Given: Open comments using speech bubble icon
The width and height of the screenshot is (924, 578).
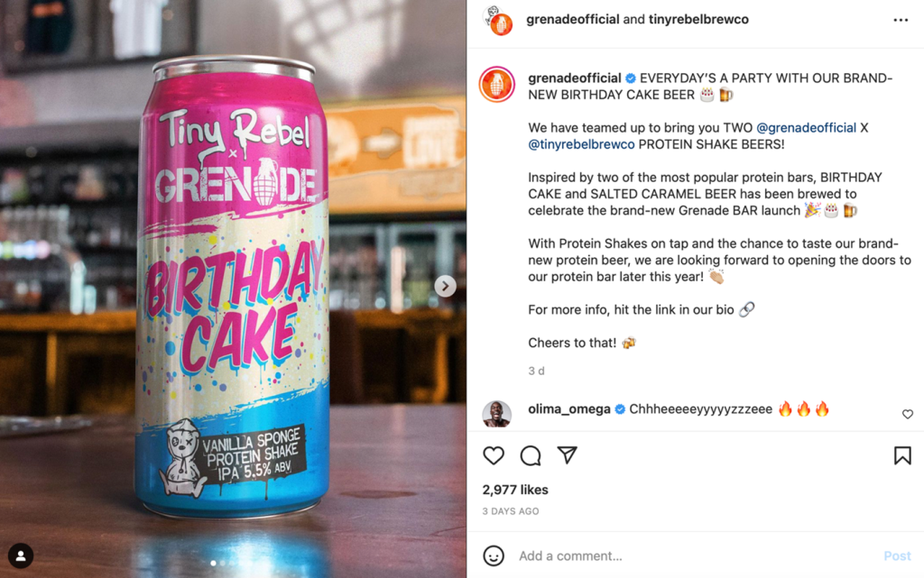Looking at the screenshot, I should [531, 455].
